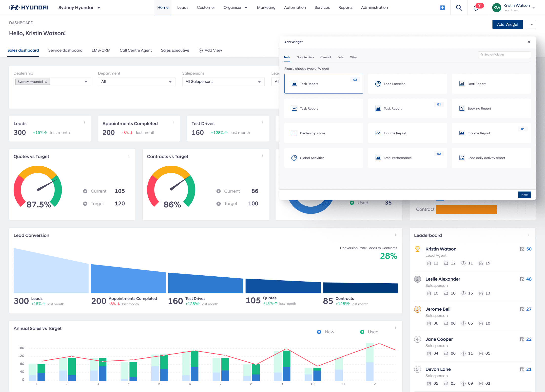Open Appointments Completed card options menu
The image size is (545, 392).
tap(173, 123)
